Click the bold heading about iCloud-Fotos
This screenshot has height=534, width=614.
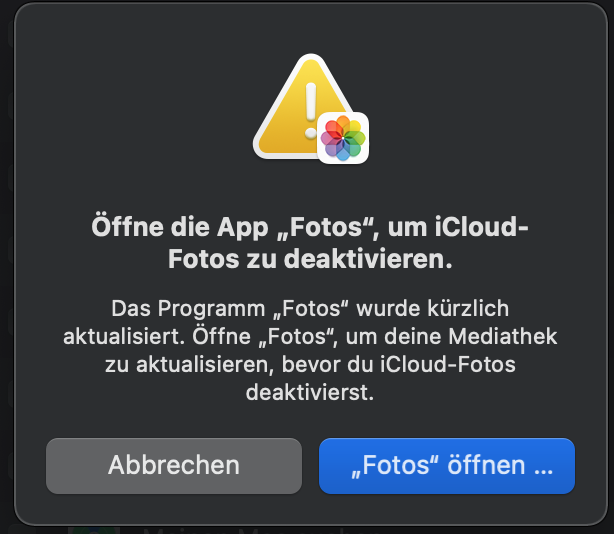point(308,245)
